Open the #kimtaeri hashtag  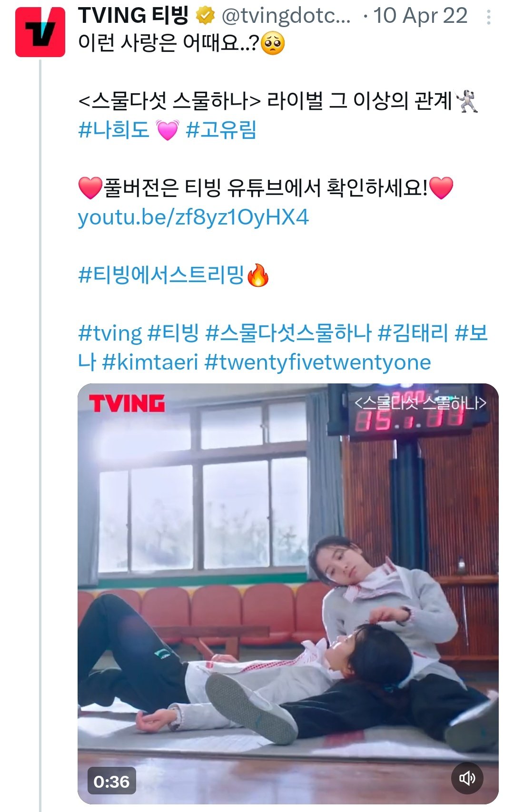point(150,362)
